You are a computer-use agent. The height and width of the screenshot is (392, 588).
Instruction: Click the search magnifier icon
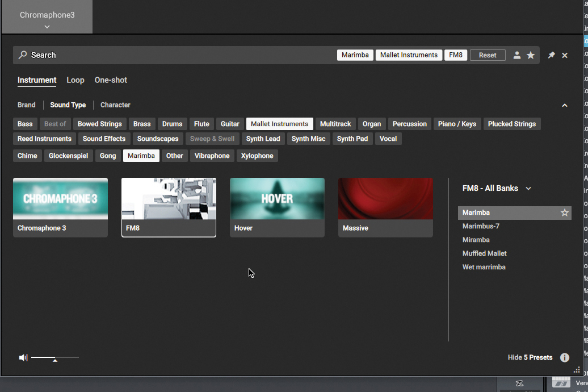point(23,55)
